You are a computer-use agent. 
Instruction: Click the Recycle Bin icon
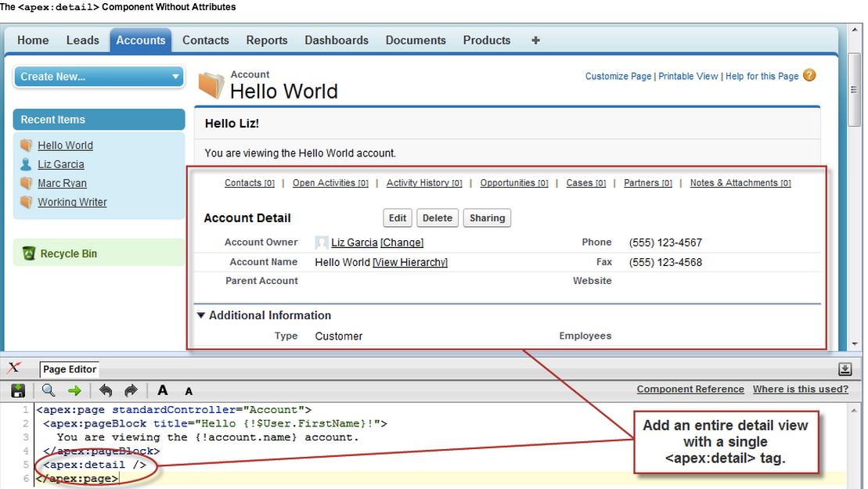point(29,253)
